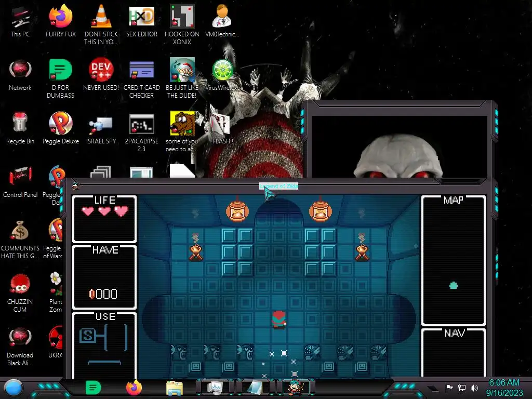532x399 pixels.
Task: Open File Explorer from the taskbar
Action: (x=175, y=388)
